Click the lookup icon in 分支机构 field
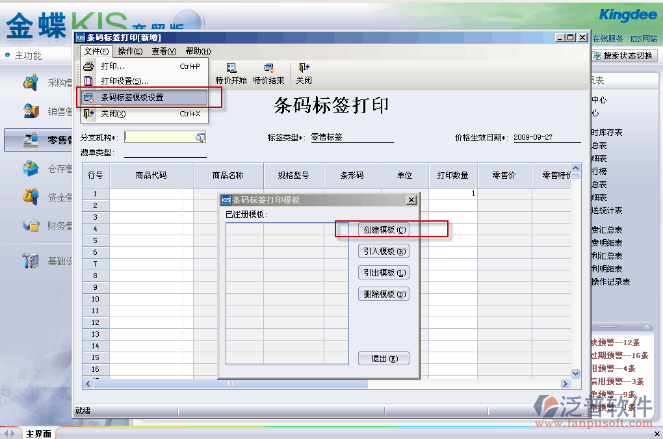Viewport: 663px width, 439px height. pos(200,137)
